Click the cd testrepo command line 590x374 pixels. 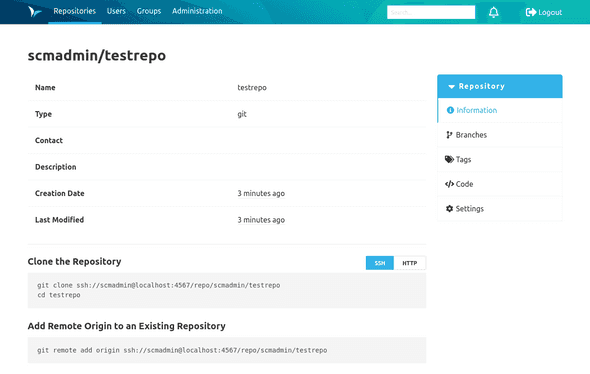pyautogui.click(x=59, y=295)
